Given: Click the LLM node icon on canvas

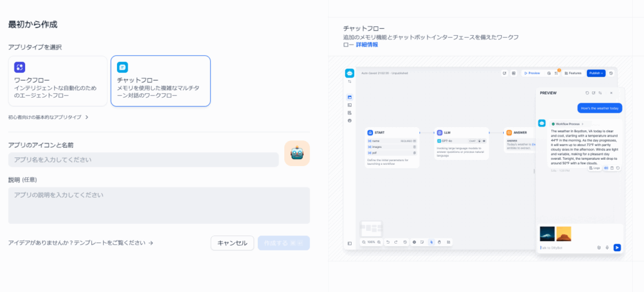Looking at the screenshot, I should [x=440, y=133].
